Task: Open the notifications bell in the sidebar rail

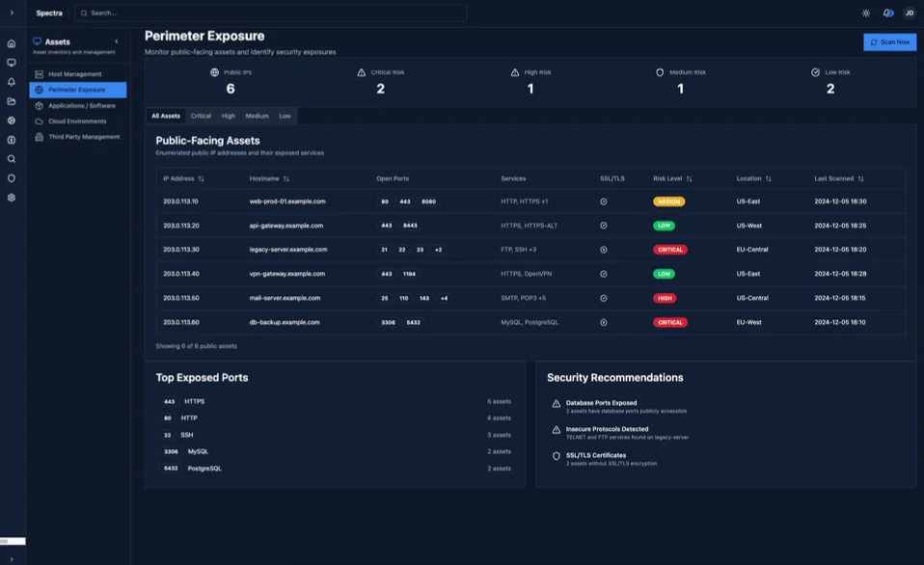Action: click(x=11, y=84)
